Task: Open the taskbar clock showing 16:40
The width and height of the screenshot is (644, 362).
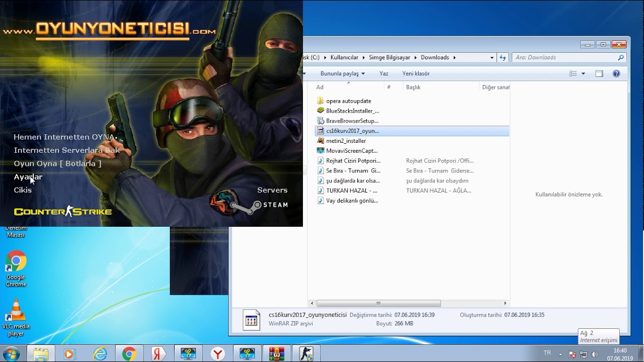Action: pos(620,354)
